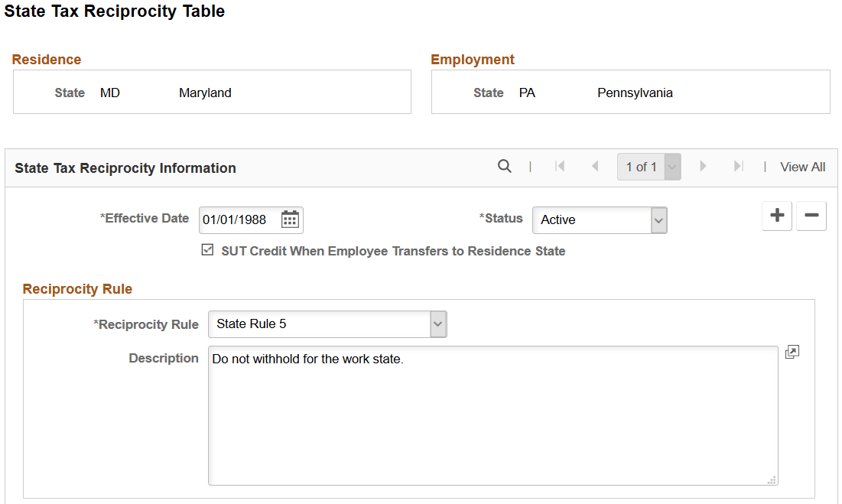This screenshot has width=842, height=504.
Task: Jump to first row using the first-row arrow
Action: (561, 166)
